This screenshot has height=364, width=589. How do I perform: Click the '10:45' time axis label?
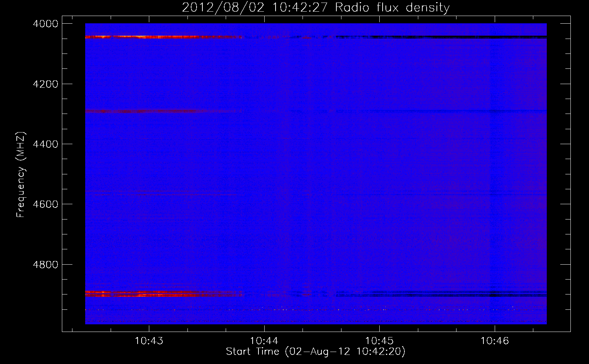[379, 341]
